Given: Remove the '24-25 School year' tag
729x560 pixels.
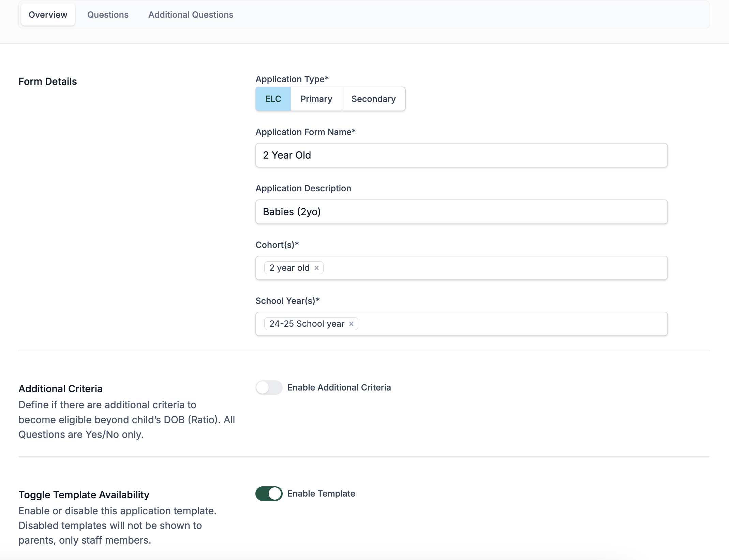Looking at the screenshot, I should pyautogui.click(x=351, y=324).
